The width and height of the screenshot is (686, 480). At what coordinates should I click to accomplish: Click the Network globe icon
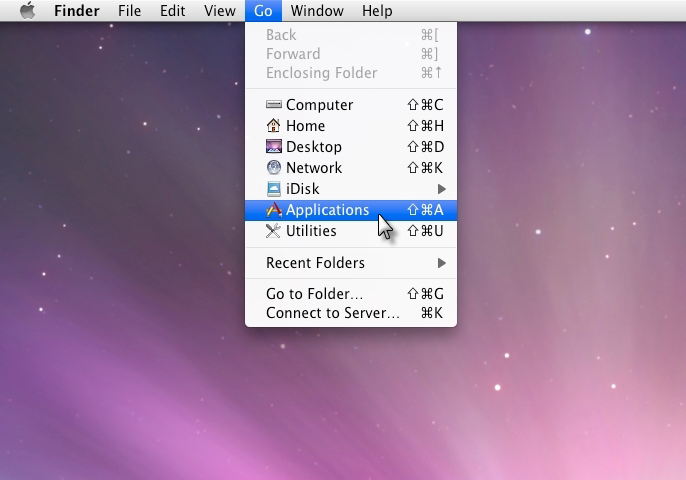[x=274, y=167]
